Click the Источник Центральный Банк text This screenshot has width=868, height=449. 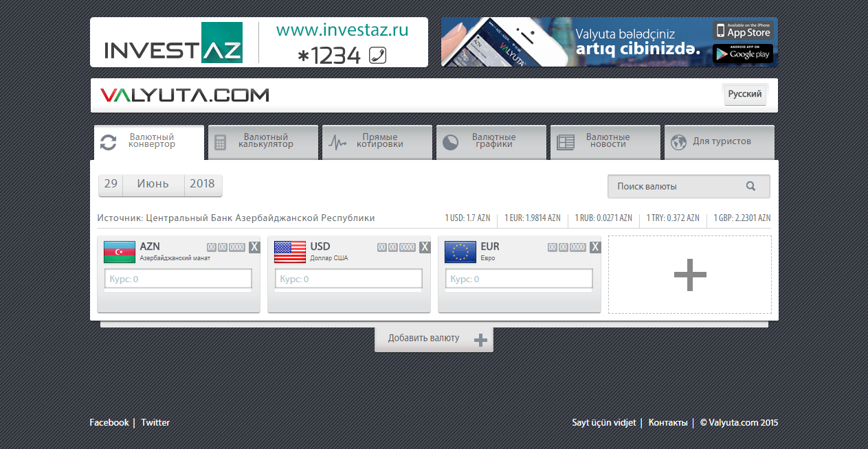[x=236, y=218]
